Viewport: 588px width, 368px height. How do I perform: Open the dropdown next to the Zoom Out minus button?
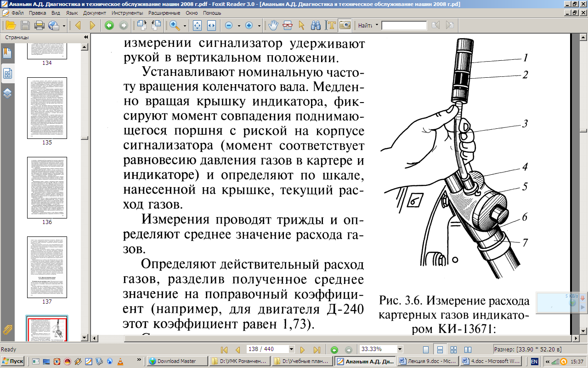(239, 26)
